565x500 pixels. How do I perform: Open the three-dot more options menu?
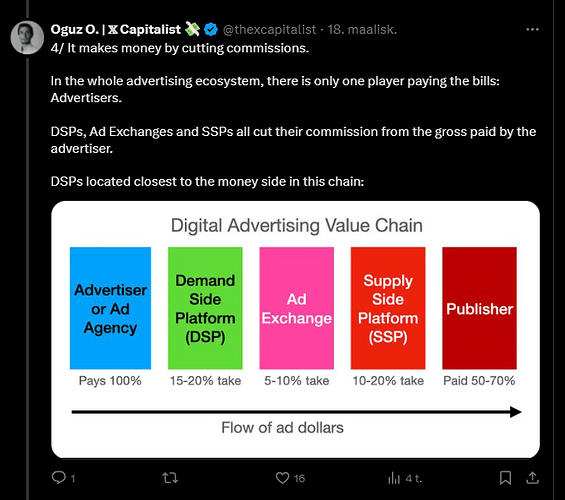pos(532,29)
